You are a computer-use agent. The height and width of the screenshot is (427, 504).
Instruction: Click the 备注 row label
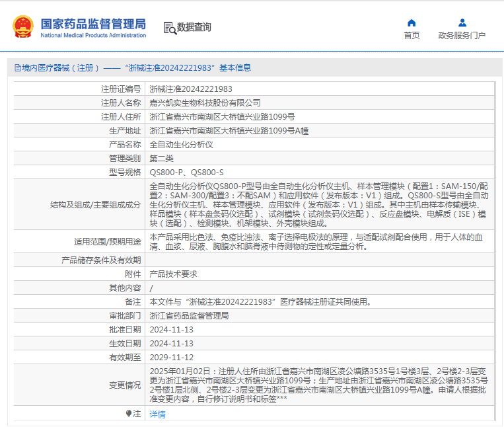click(133, 301)
